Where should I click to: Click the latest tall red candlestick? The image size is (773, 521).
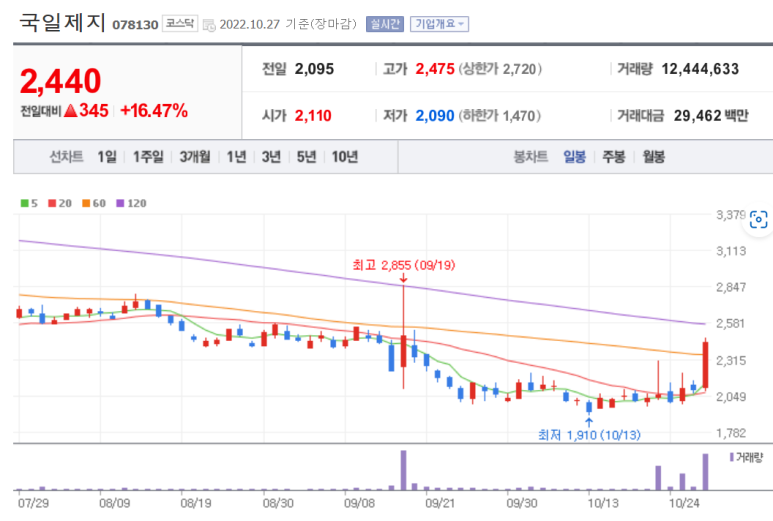pyautogui.click(x=705, y=365)
